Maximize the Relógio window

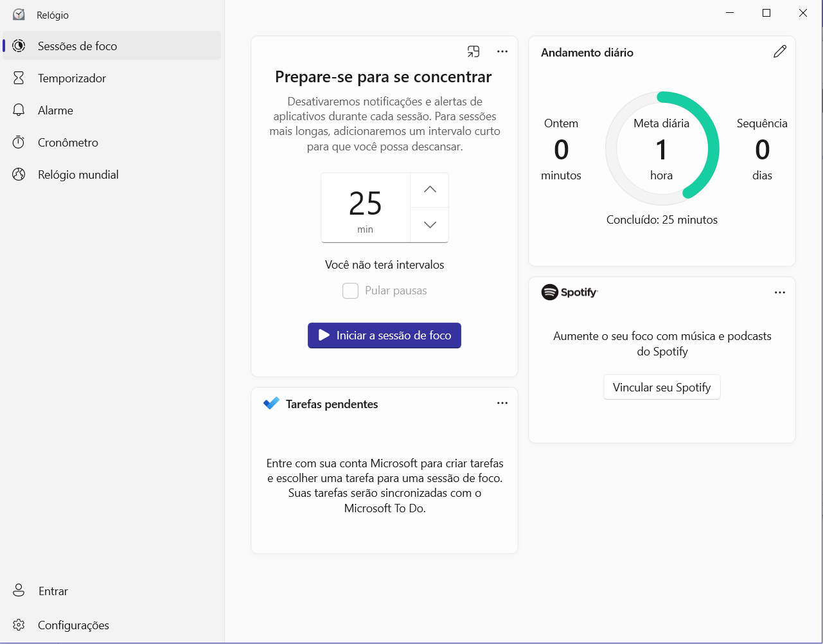(x=766, y=13)
